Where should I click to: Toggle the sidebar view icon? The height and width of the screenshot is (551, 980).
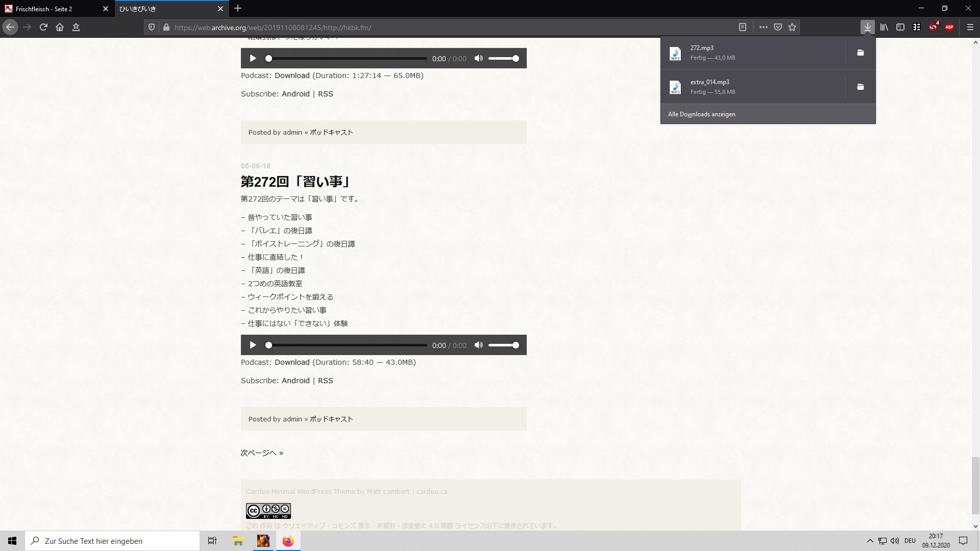click(x=900, y=27)
